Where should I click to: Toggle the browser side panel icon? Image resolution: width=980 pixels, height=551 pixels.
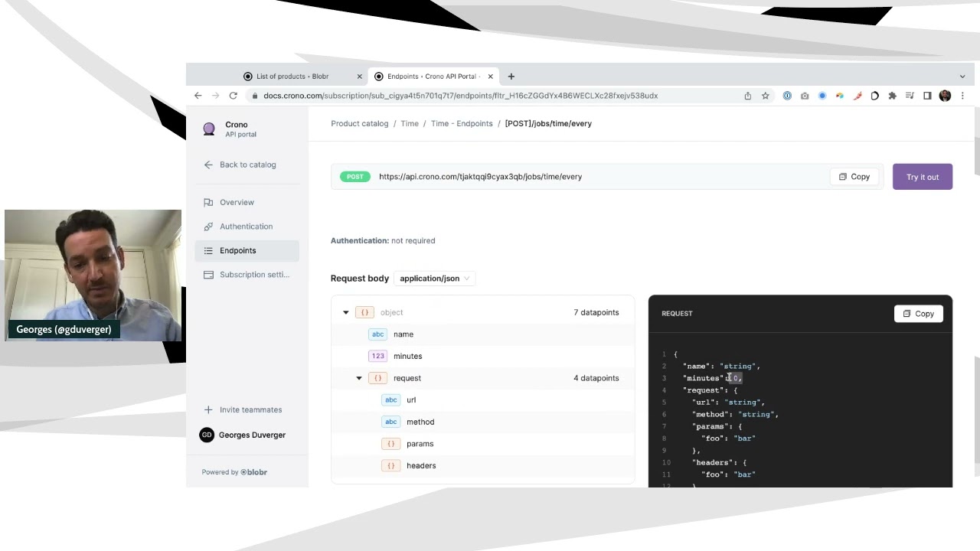pyautogui.click(x=927, y=96)
